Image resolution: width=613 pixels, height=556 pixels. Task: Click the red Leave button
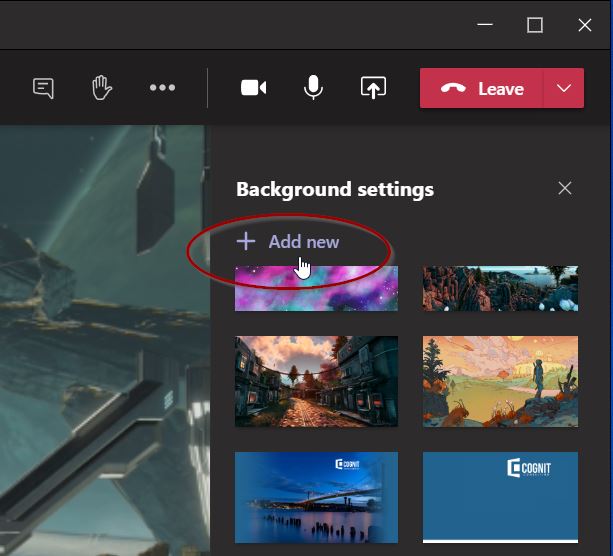coord(482,89)
